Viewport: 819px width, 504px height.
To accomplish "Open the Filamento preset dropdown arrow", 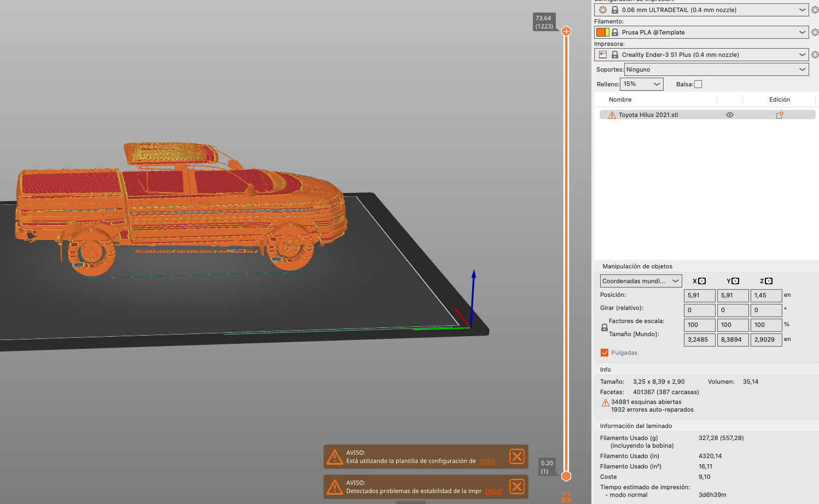I will [x=802, y=32].
